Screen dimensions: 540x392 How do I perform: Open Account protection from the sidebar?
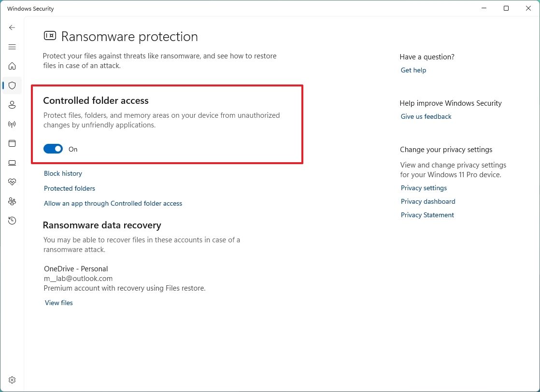[12, 105]
